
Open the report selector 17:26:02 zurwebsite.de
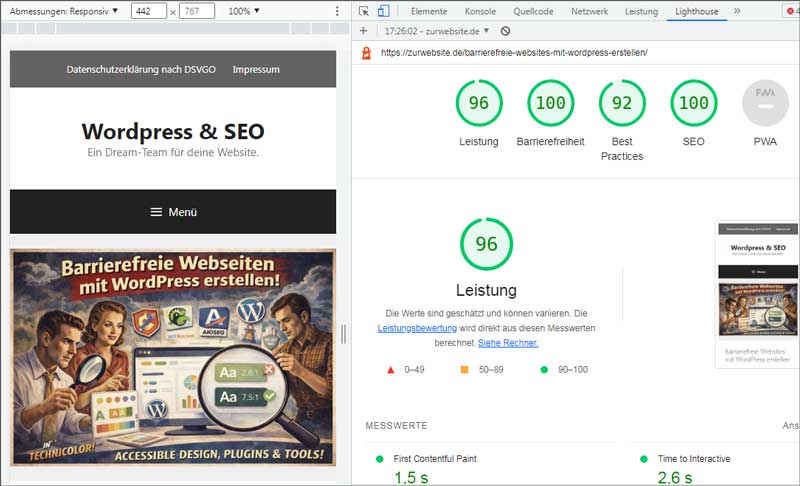coord(437,31)
